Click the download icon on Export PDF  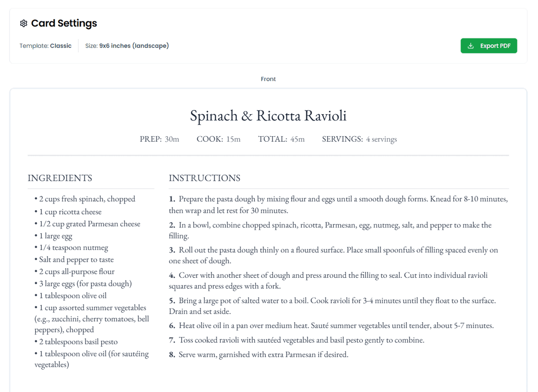point(471,46)
